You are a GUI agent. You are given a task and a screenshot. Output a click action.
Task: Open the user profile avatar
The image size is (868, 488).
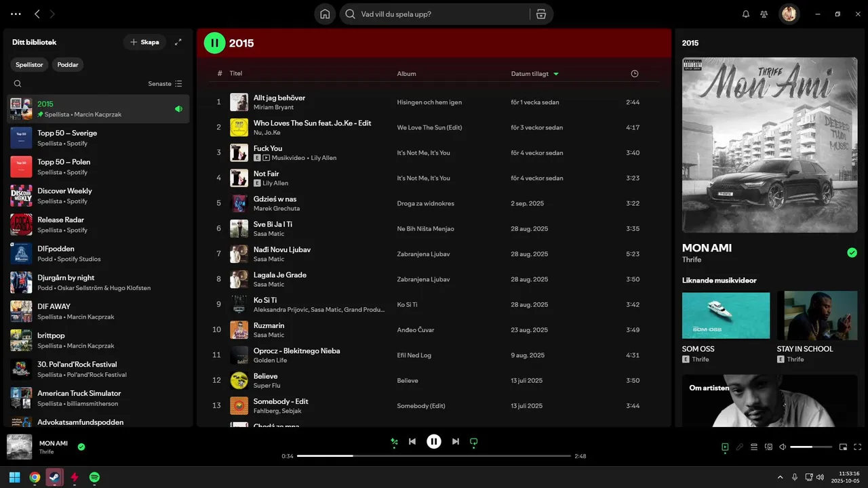(789, 14)
